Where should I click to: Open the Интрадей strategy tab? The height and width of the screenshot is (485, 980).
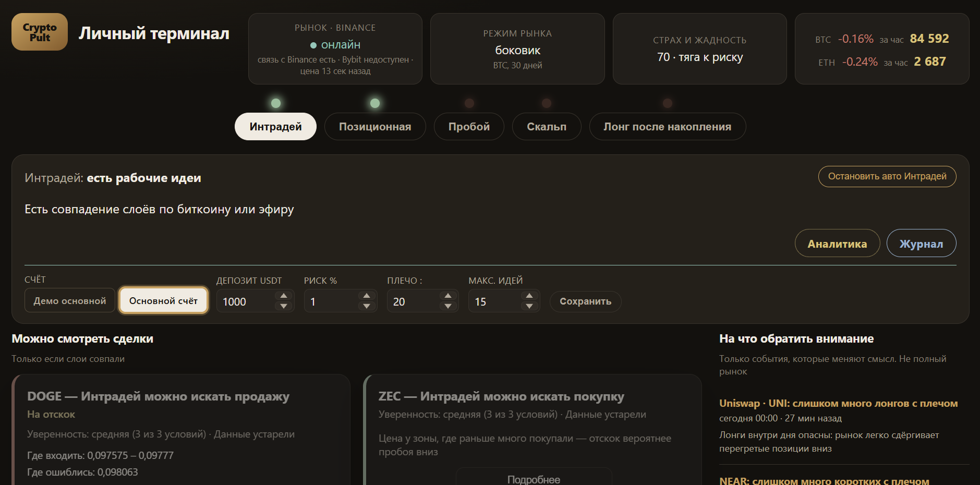tap(275, 127)
